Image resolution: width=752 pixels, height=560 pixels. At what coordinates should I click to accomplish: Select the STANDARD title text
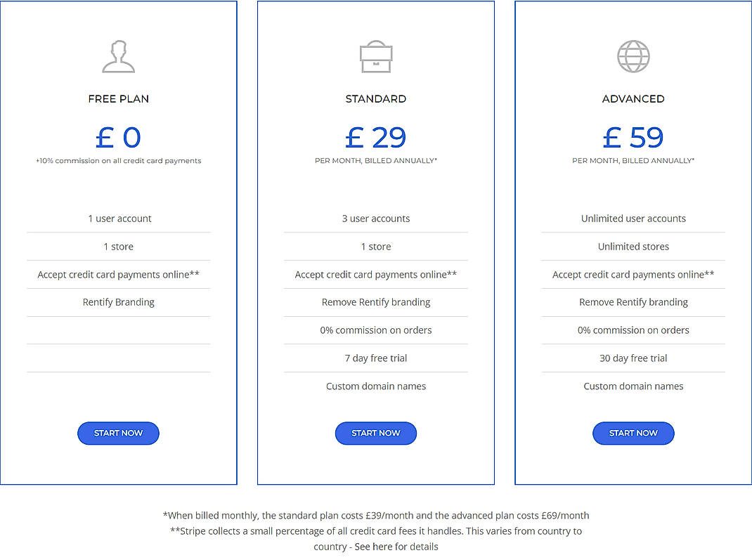click(x=376, y=99)
